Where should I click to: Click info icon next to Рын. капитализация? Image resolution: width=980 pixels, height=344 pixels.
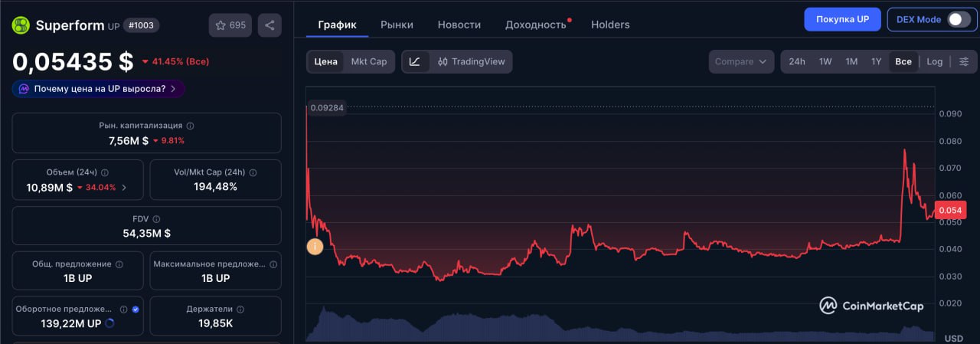click(x=190, y=126)
